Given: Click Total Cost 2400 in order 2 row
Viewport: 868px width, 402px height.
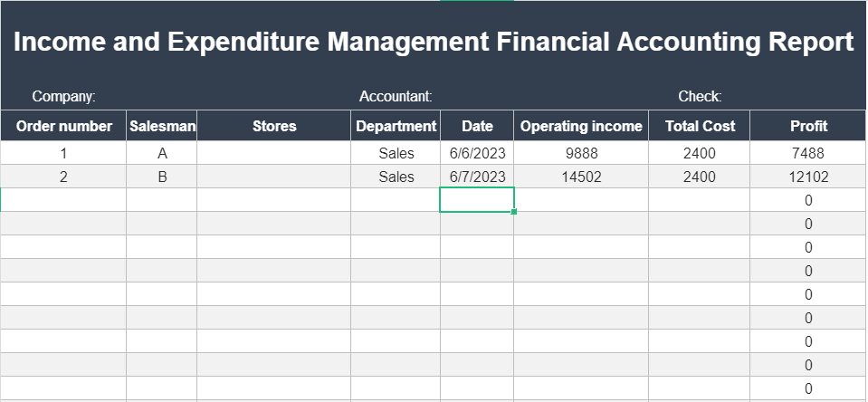Looking at the screenshot, I should (700, 177).
